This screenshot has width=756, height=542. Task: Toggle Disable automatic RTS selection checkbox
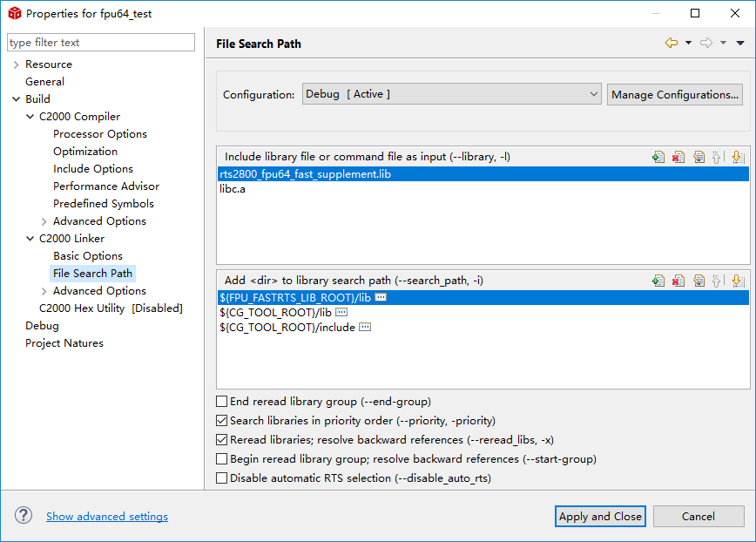[221, 478]
